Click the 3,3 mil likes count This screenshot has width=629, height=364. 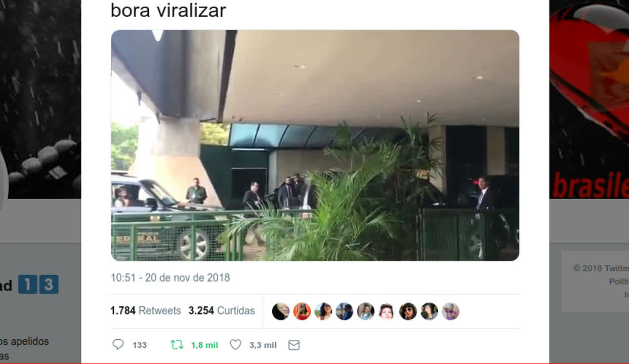point(263,345)
